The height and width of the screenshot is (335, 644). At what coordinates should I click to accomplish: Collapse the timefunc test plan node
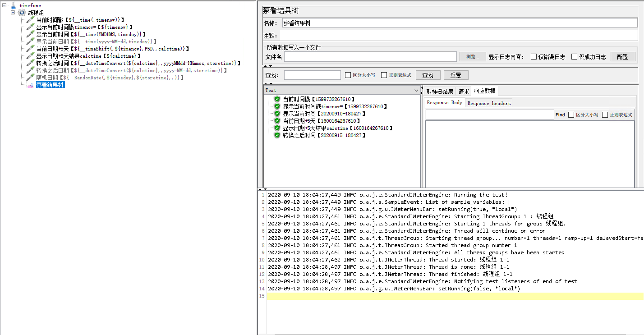pos(4,5)
